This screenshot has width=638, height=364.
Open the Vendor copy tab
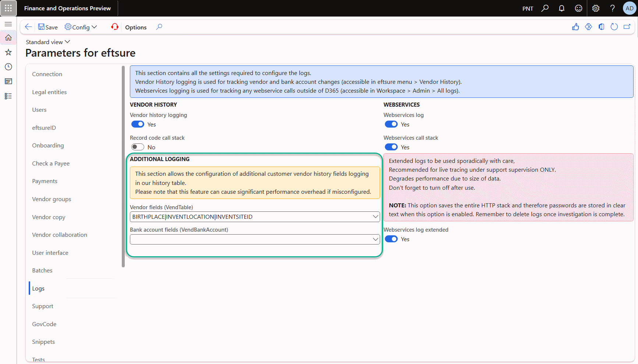pyautogui.click(x=49, y=217)
